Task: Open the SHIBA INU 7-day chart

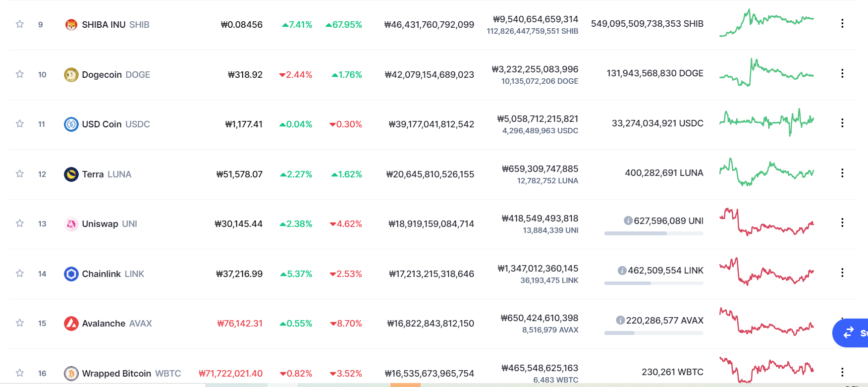Action: point(766,23)
